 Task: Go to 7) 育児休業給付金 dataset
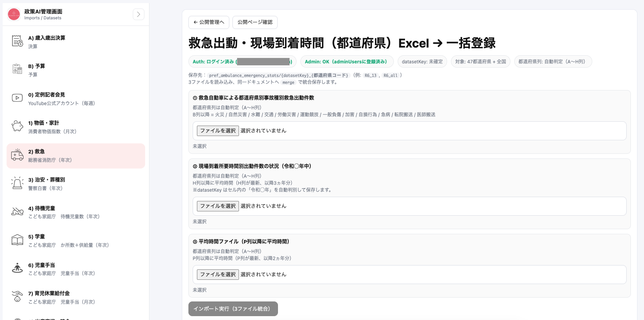click(76, 298)
